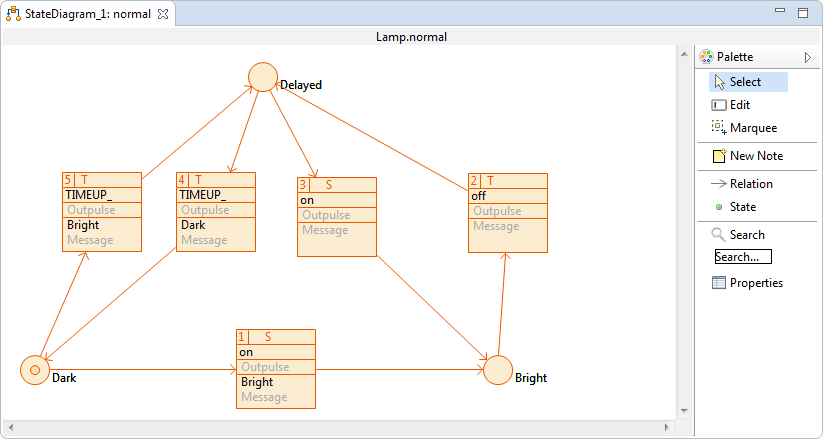
Task: Click inside the Search text field
Action: pos(743,257)
